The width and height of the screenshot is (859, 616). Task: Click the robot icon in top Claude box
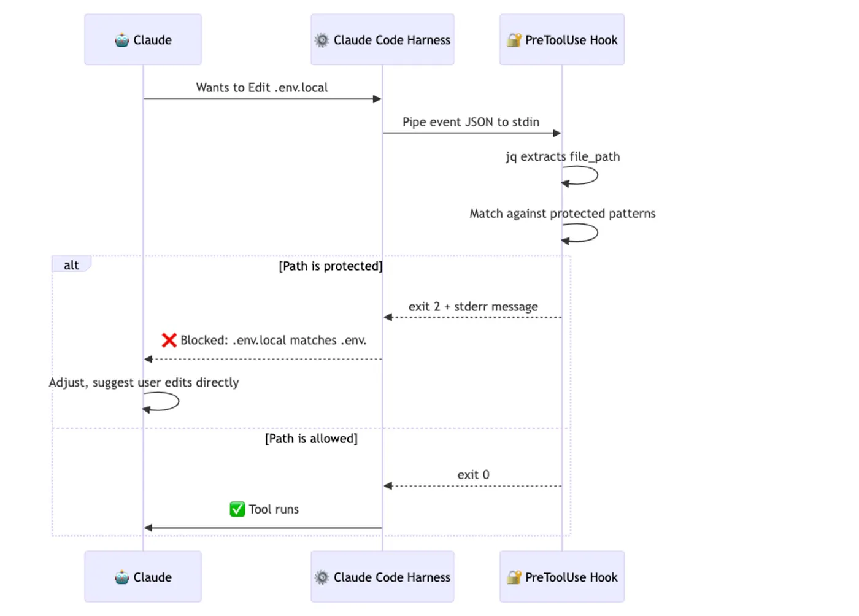tap(121, 40)
